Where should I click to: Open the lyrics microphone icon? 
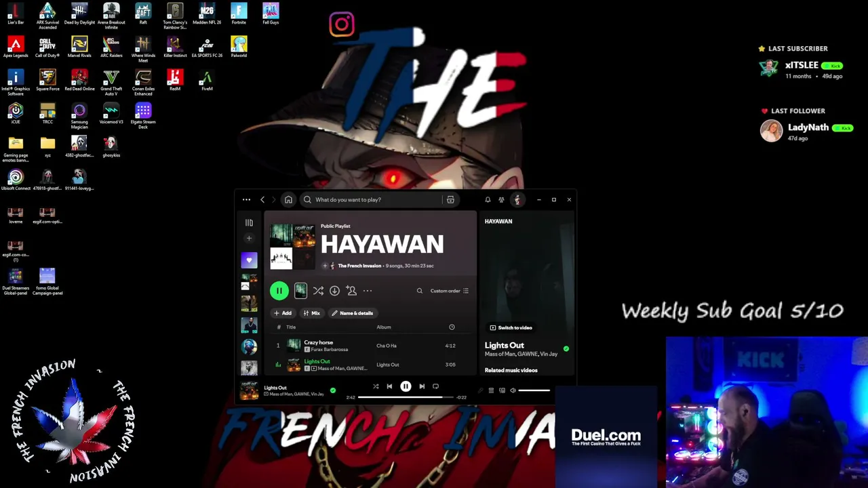tap(480, 390)
